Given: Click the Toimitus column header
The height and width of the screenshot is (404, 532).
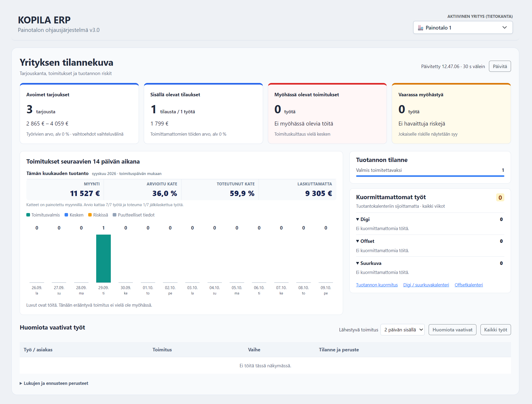Looking at the screenshot, I should (x=162, y=350).
